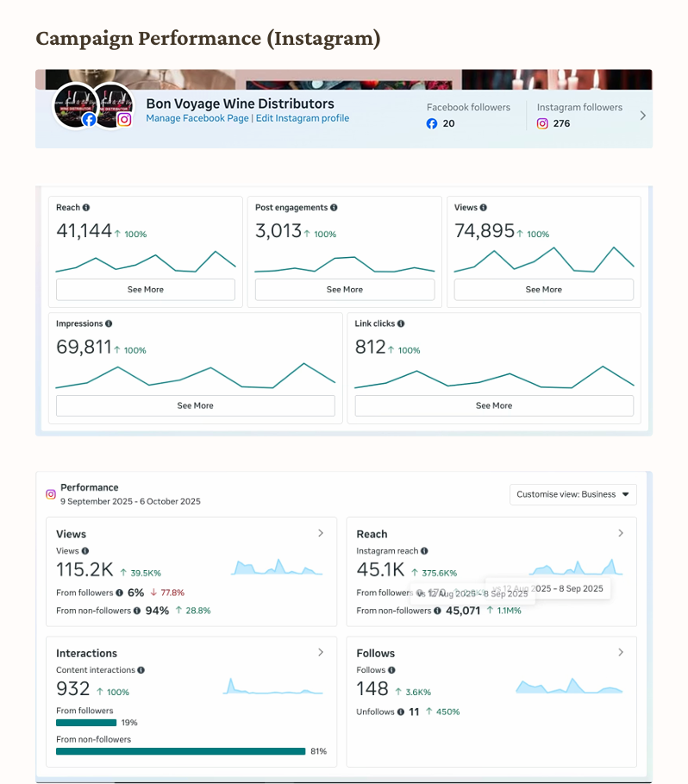Screen dimensions: 688x784
Task: Click the Link clicks trend line chart
Action: point(494,377)
